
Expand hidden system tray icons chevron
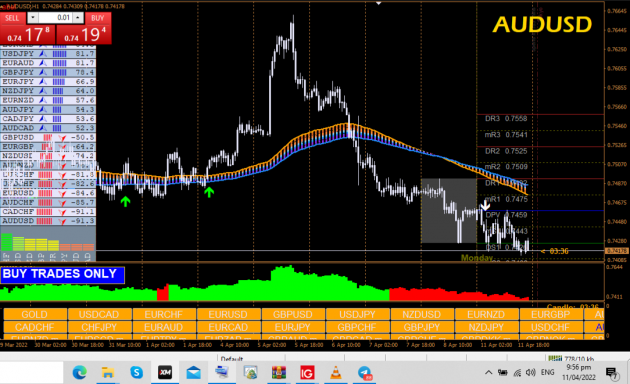489,372
